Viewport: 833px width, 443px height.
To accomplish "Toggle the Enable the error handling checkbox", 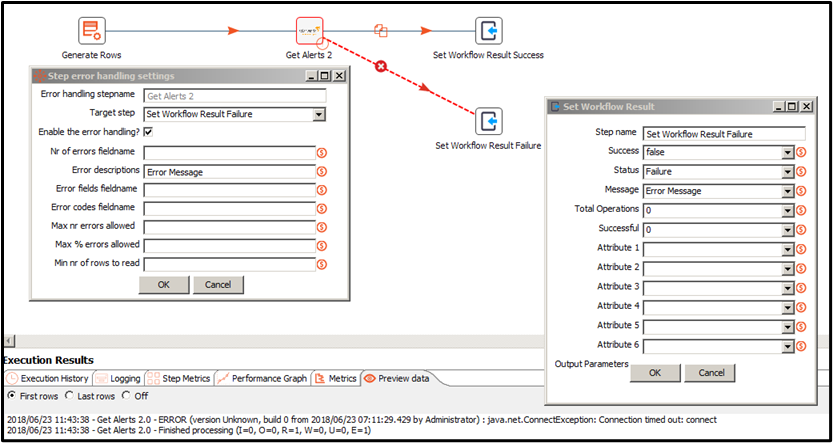I will point(148,132).
